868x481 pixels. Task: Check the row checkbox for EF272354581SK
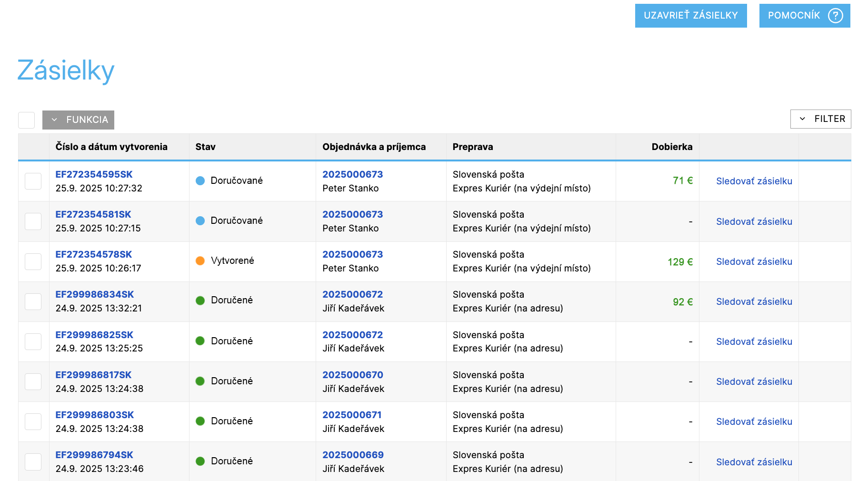[x=33, y=221]
